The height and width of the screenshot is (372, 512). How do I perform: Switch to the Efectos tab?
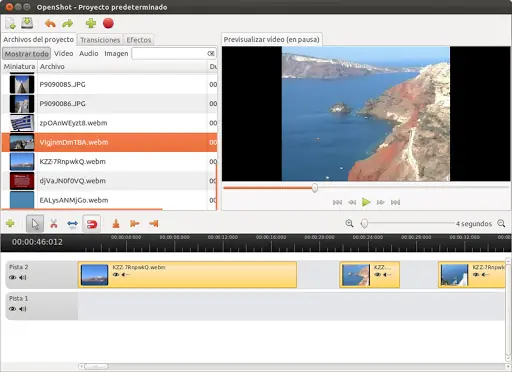coord(139,40)
